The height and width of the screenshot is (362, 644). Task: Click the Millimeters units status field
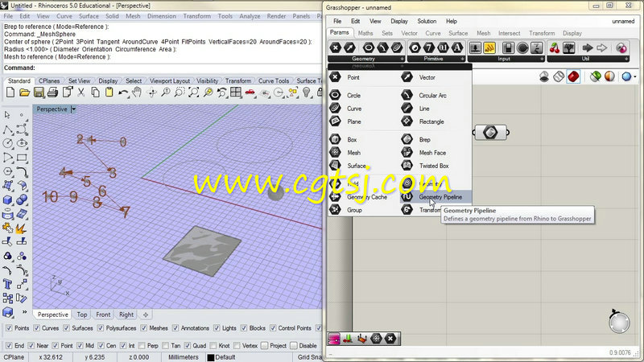[x=184, y=357]
